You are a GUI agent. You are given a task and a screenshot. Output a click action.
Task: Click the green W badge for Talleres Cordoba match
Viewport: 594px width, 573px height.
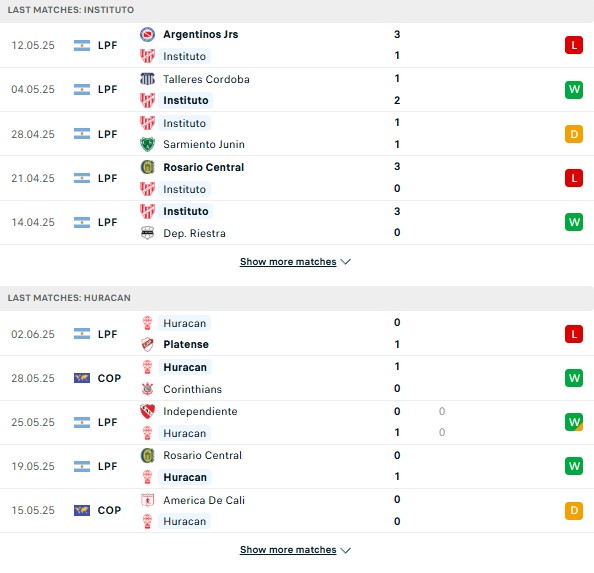click(574, 89)
